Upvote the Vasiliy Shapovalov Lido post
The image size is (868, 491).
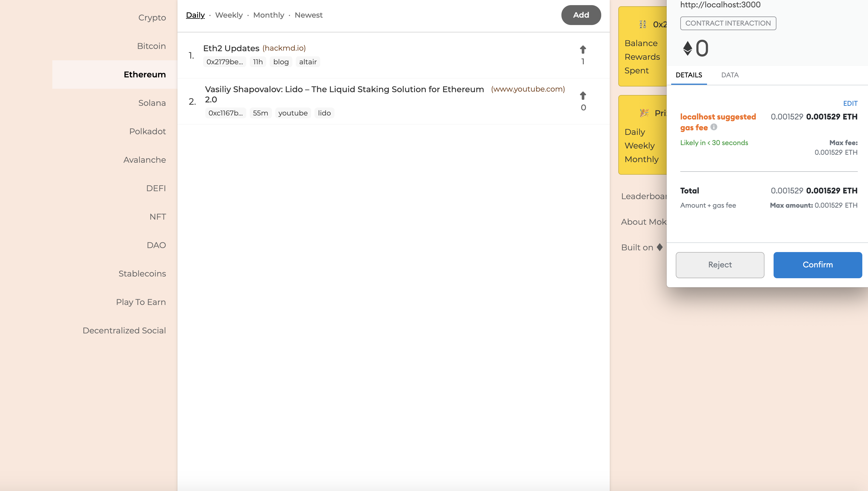(583, 96)
